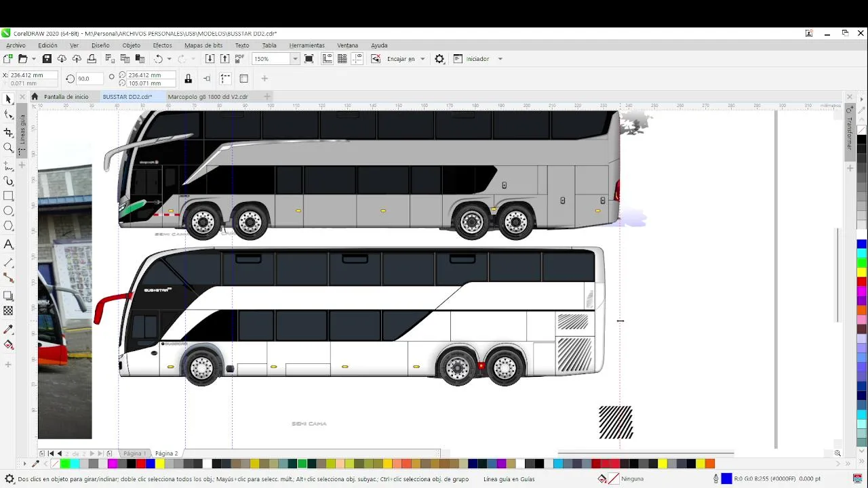Toggle the lock guideline icon

click(x=189, y=79)
